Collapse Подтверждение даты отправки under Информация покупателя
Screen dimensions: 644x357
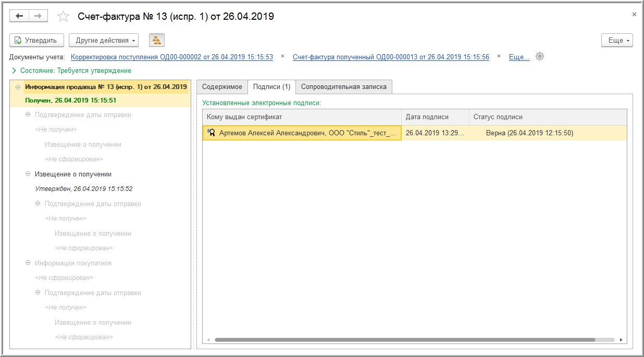[38, 292]
